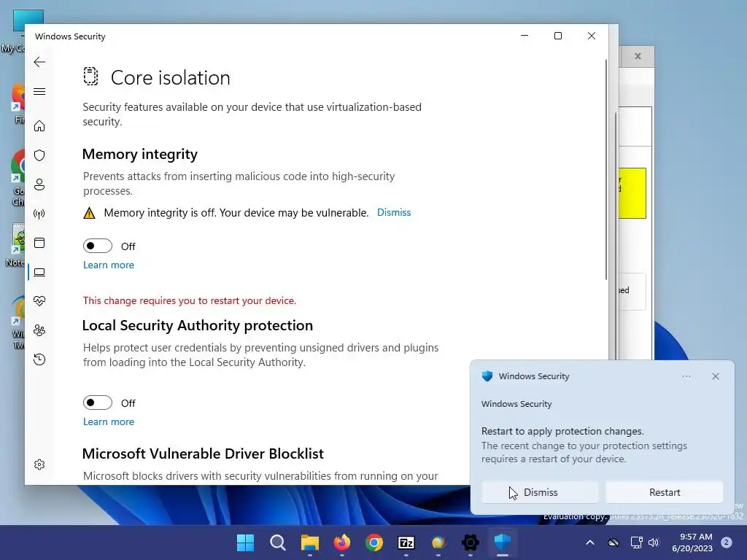Open Device performance & health heart icon
Screen dimensions: 747x560
[39, 301]
